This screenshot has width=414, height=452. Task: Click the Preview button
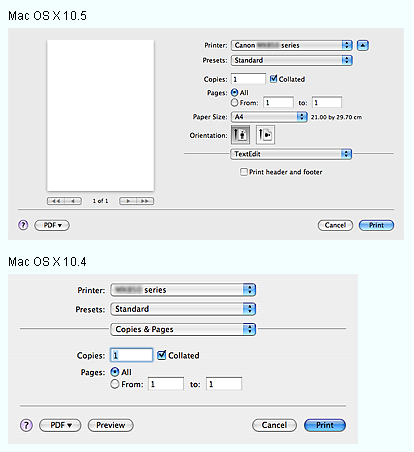tap(111, 425)
